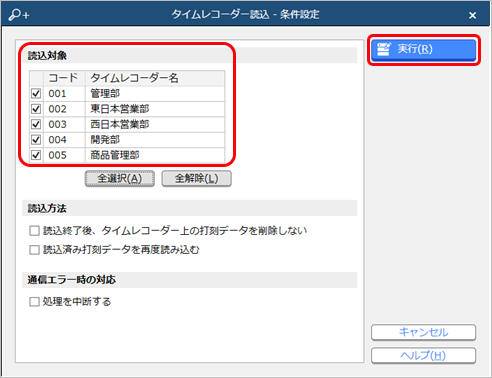492x378 pixels.
Task: Toggle the checkbox for 004 開発部
Action: pyautogui.click(x=36, y=140)
